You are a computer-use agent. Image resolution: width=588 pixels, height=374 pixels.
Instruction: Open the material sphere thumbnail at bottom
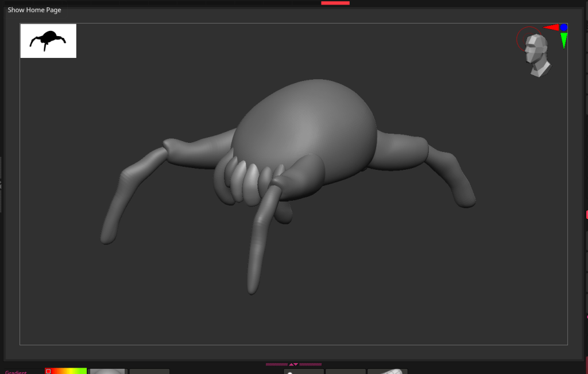point(107,371)
